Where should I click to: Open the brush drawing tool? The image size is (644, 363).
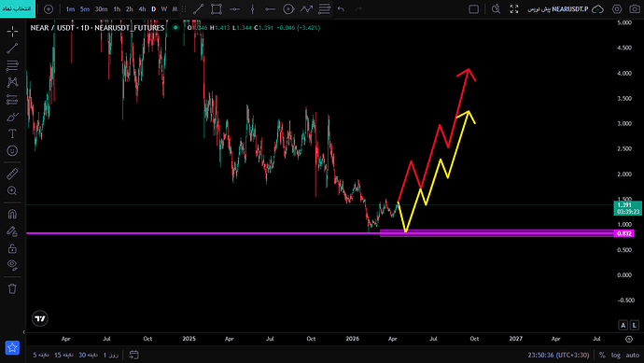tap(12, 117)
